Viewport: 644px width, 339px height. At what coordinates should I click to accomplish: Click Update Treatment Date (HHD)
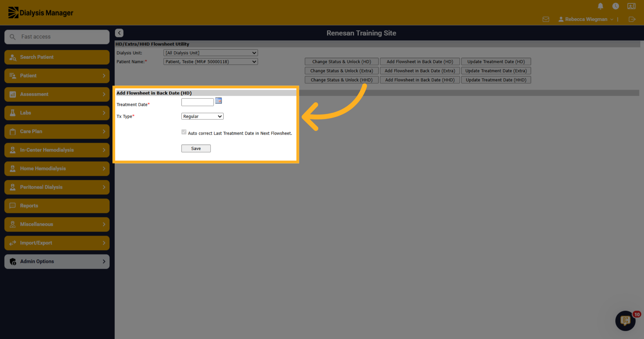pos(496,80)
